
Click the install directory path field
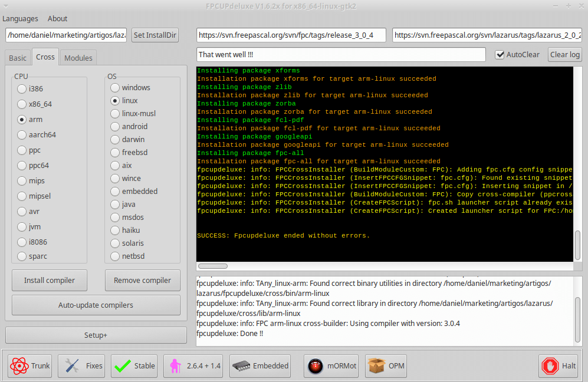[66, 35]
